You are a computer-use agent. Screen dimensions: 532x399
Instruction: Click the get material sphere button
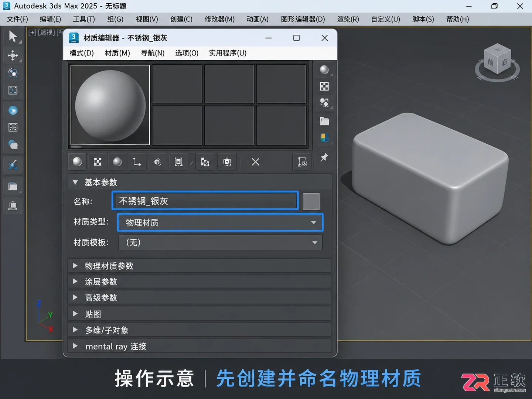tap(78, 162)
